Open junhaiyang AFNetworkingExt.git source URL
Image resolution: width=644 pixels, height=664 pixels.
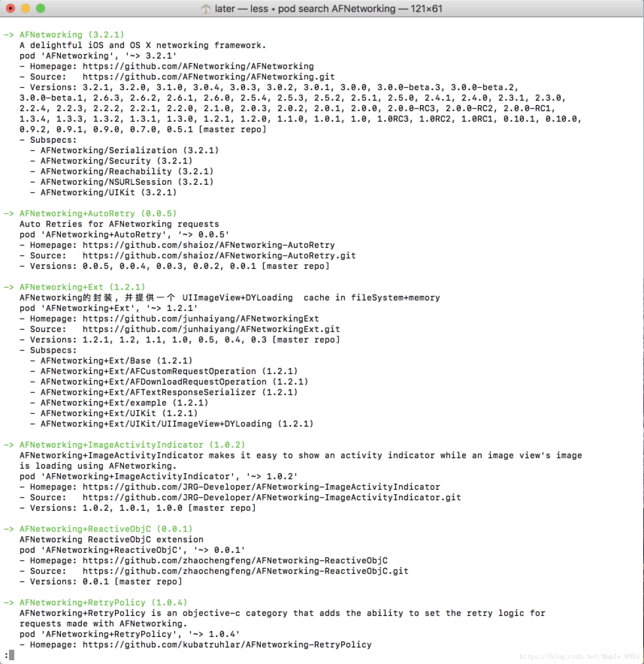pos(211,329)
